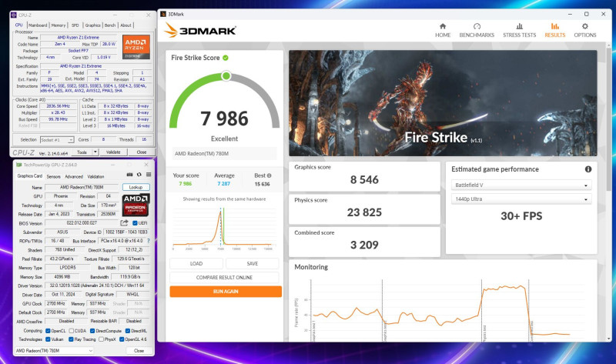Open the Battlefield V game dropdown
Image resolution: width=616 pixels, height=364 pixels.
[x=521, y=185]
